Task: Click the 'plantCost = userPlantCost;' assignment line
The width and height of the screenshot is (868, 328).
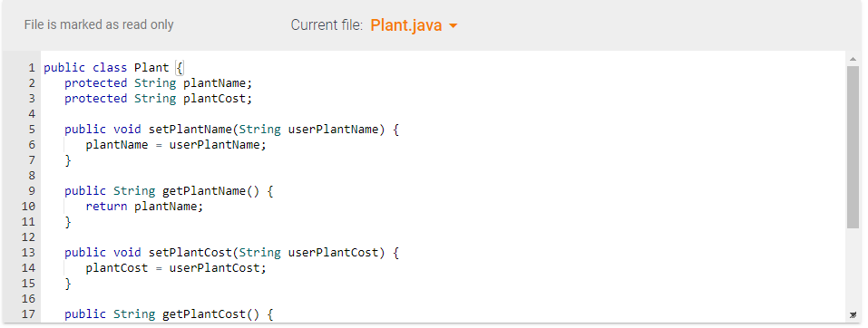Action: coord(176,268)
